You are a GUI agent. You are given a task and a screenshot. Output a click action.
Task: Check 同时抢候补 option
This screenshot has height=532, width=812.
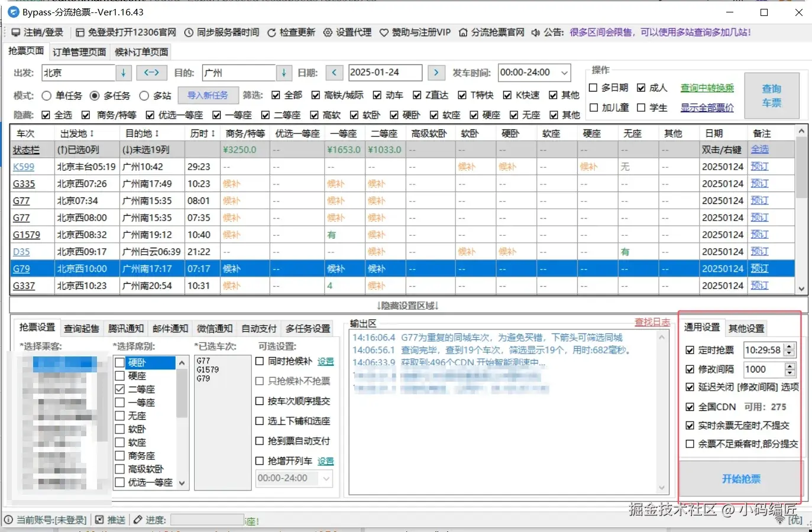(x=260, y=361)
